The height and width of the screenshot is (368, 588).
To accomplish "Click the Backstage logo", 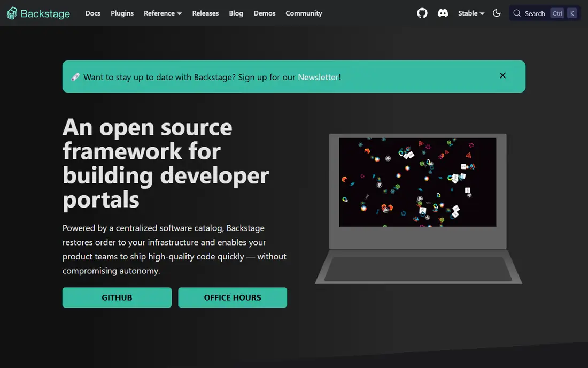I will point(38,13).
